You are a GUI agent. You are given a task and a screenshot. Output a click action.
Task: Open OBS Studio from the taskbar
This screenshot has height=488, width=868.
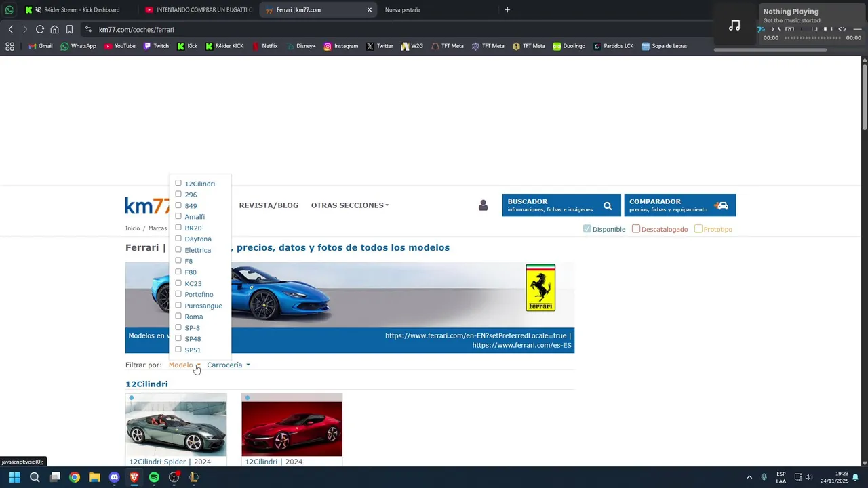click(x=174, y=477)
